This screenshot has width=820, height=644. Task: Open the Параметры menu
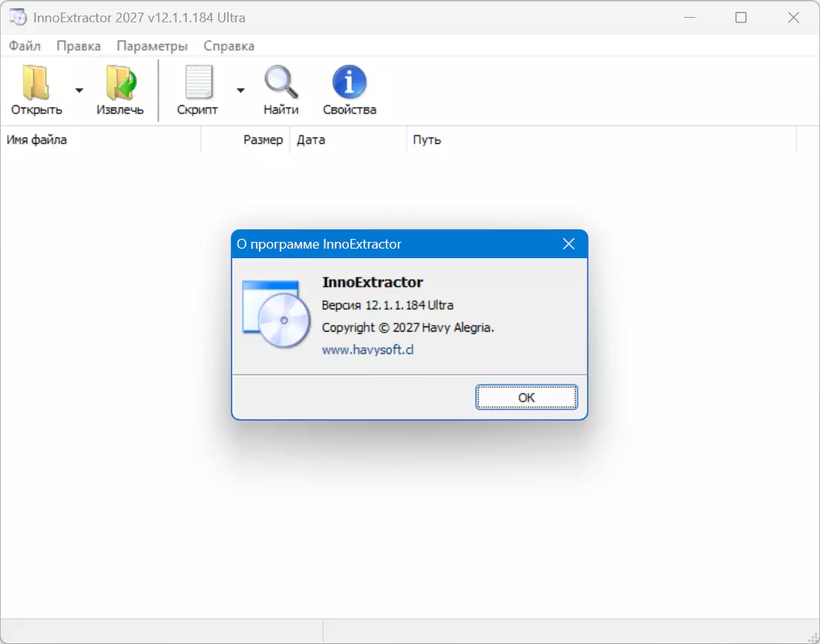(152, 46)
